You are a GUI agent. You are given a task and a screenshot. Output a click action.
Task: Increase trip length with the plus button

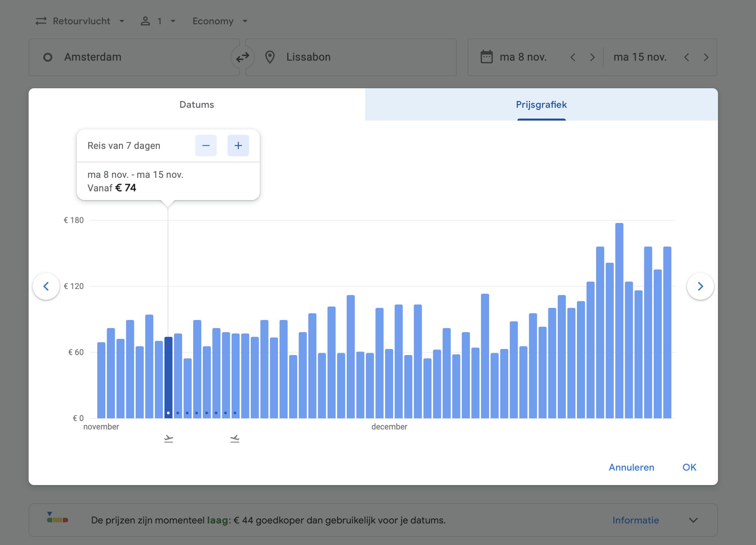238,146
